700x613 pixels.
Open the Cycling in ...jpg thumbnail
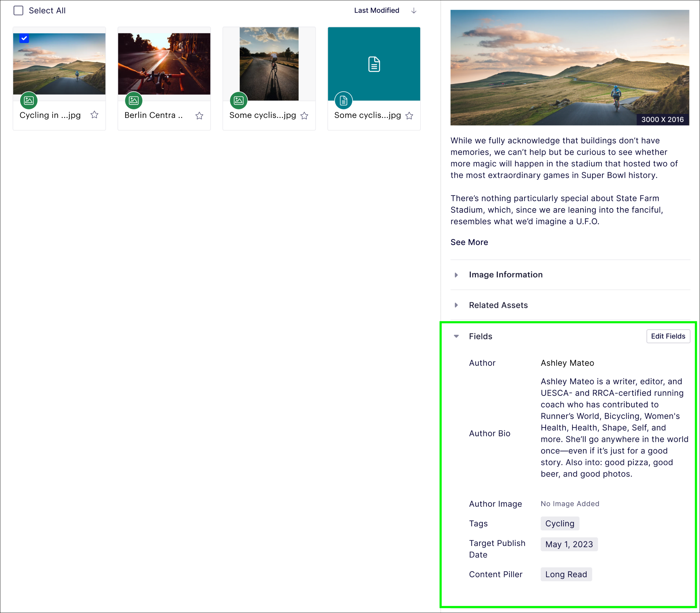click(59, 64)
